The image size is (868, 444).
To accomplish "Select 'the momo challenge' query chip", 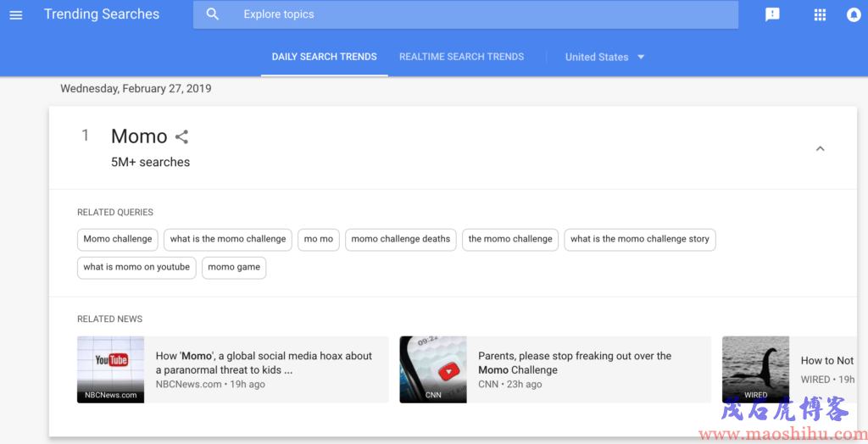I will point(510,239).
